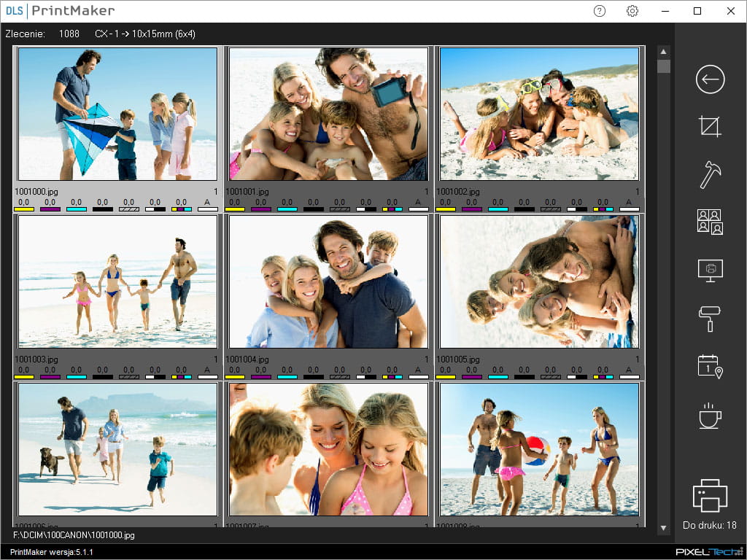
Task: Click the auto 'A' bar under 1001002.jpg
Action: pos(629,209)
